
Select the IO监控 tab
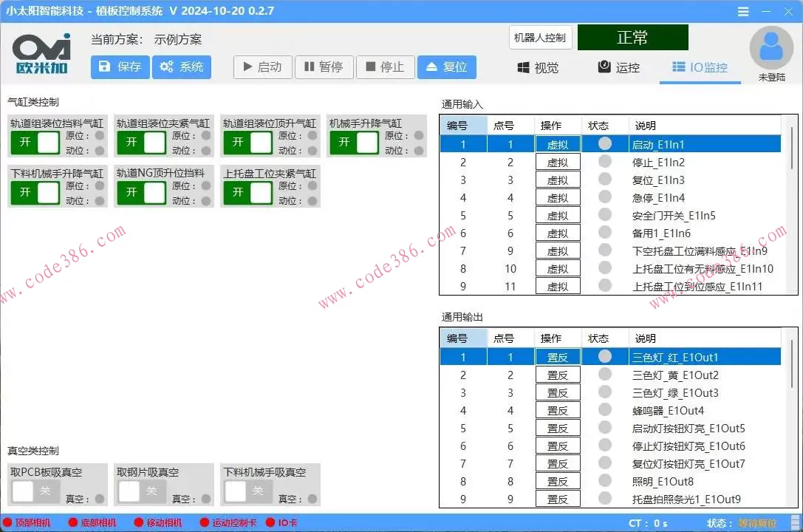pyautogui.click(x=700, y=67)
